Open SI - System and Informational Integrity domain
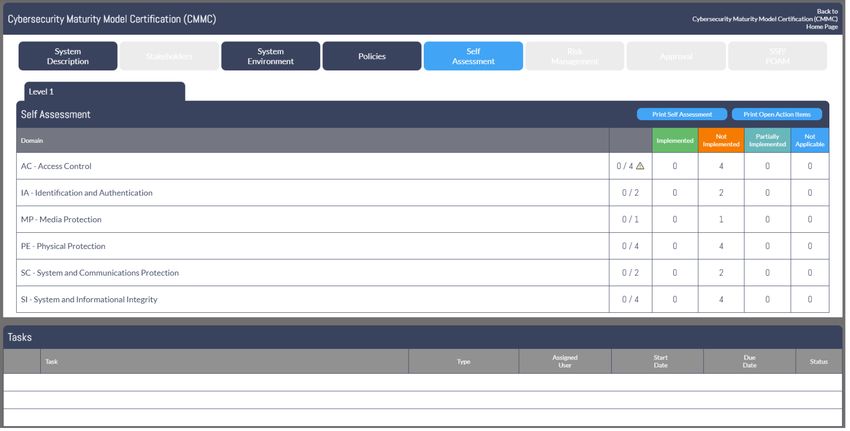Screen dimensions: 850x431 tap(89, 299)
